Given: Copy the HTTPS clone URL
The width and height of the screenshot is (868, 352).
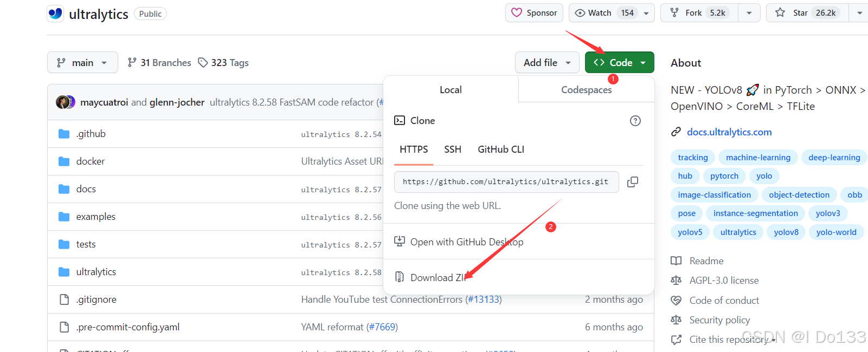Looking at the screenshot, I should coord(632,182).
